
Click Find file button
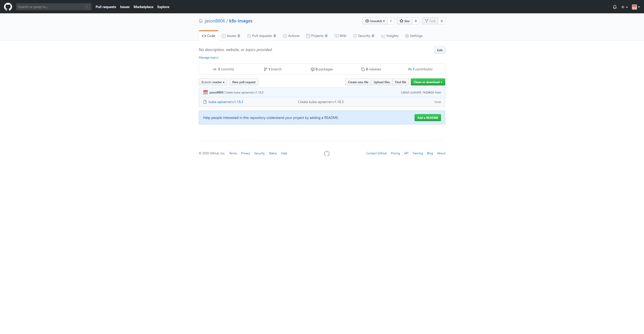400,82
